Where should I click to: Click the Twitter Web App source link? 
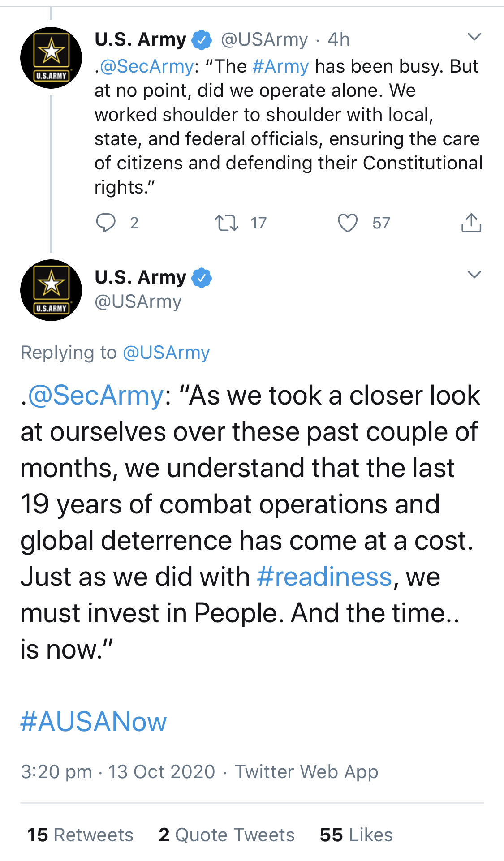pyautogui.click(x=306, y=771)
